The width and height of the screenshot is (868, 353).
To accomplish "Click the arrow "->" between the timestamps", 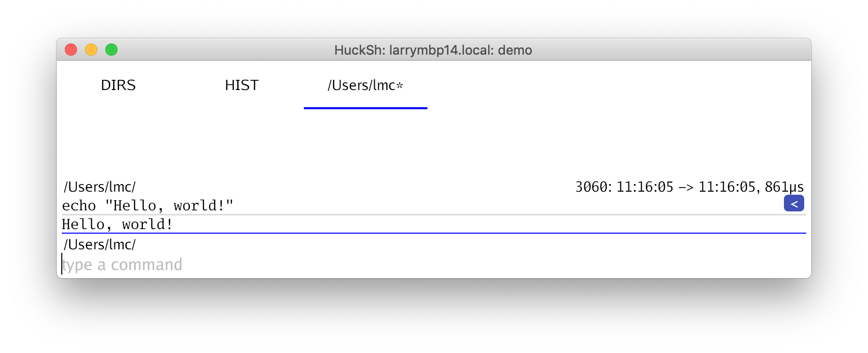I will (x=686, y=188).
